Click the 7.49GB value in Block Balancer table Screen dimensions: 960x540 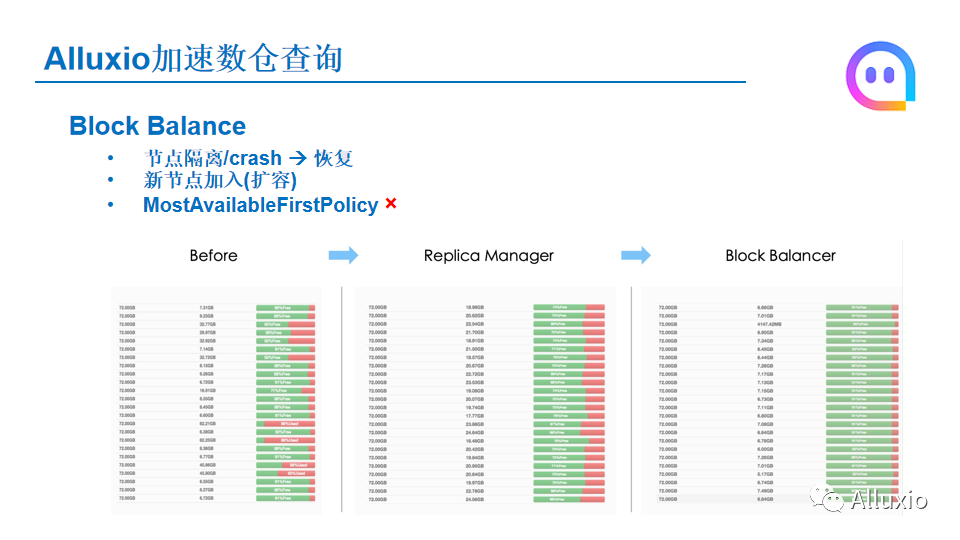click(765, 490)
